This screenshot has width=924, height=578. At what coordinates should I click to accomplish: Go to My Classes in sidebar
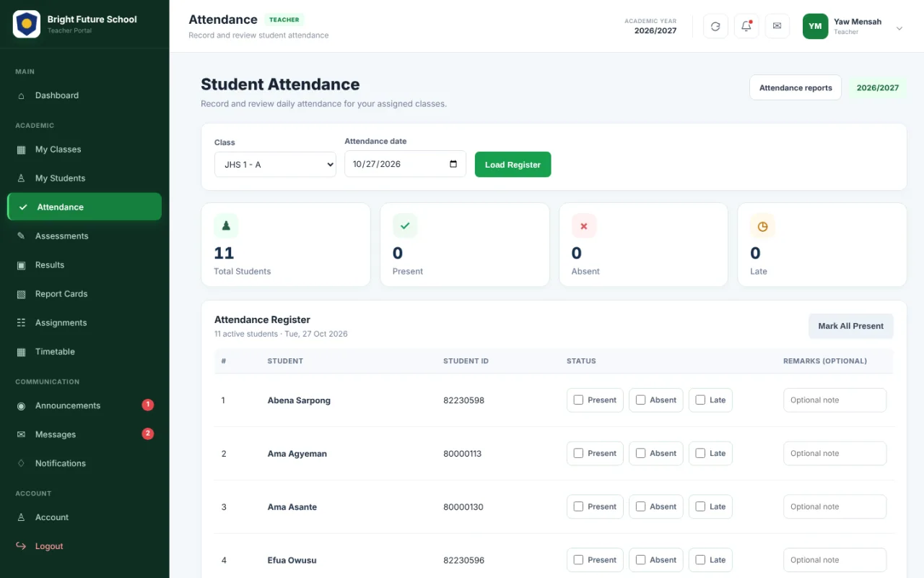84,150
